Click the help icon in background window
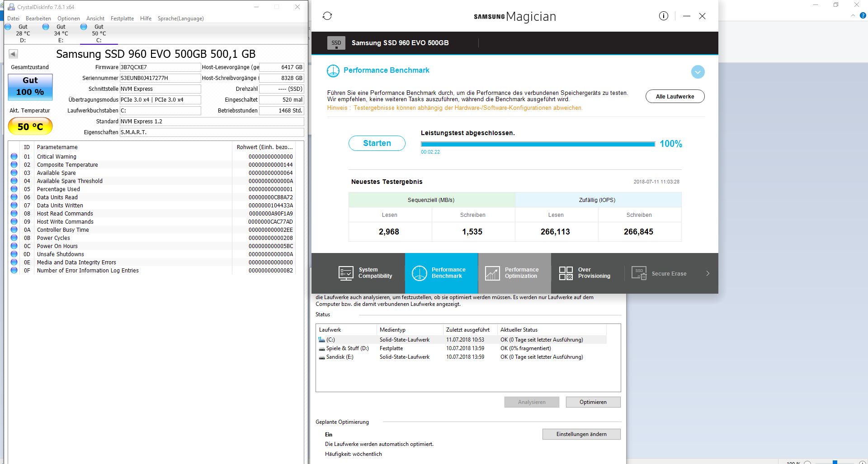Image resolution: width=868 pixels, height=464 pixels. click(863, 15)
